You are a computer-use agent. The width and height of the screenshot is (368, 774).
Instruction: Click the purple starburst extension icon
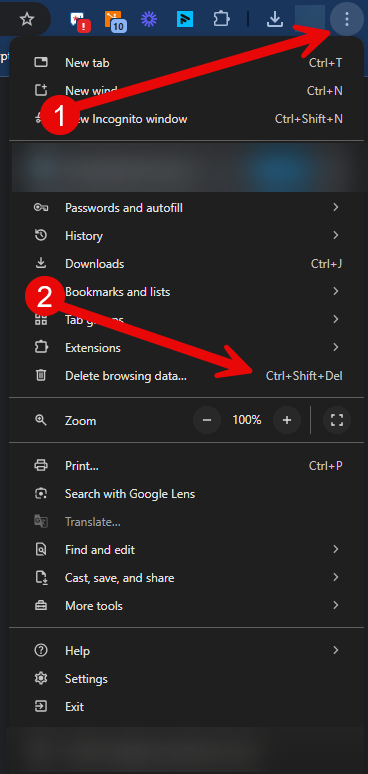pyautogui.click(x=148, y=19)
